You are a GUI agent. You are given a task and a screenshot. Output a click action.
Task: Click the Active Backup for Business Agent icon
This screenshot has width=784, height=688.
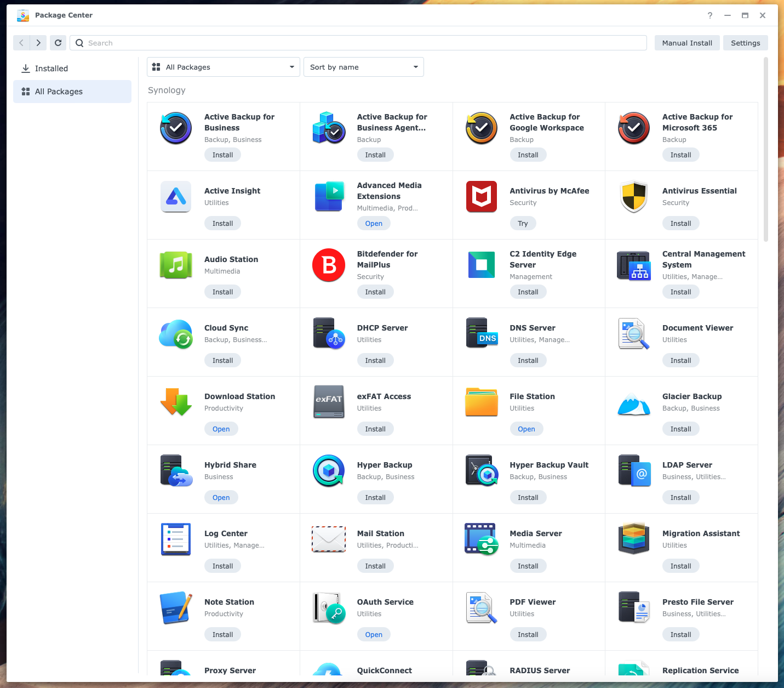pos(329,128)
